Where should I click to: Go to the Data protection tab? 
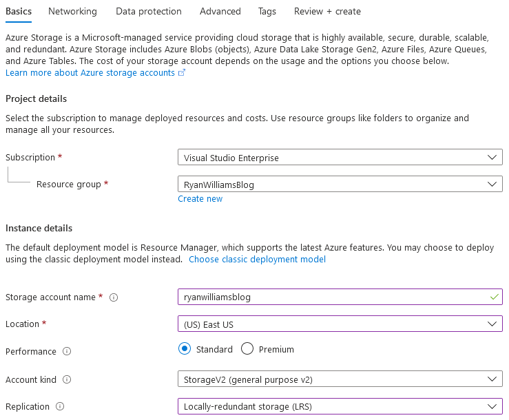[x=149, y=11]
